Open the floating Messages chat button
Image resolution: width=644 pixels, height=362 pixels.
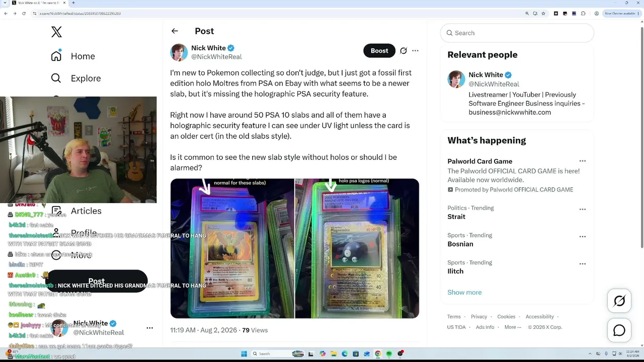point(619,330)
